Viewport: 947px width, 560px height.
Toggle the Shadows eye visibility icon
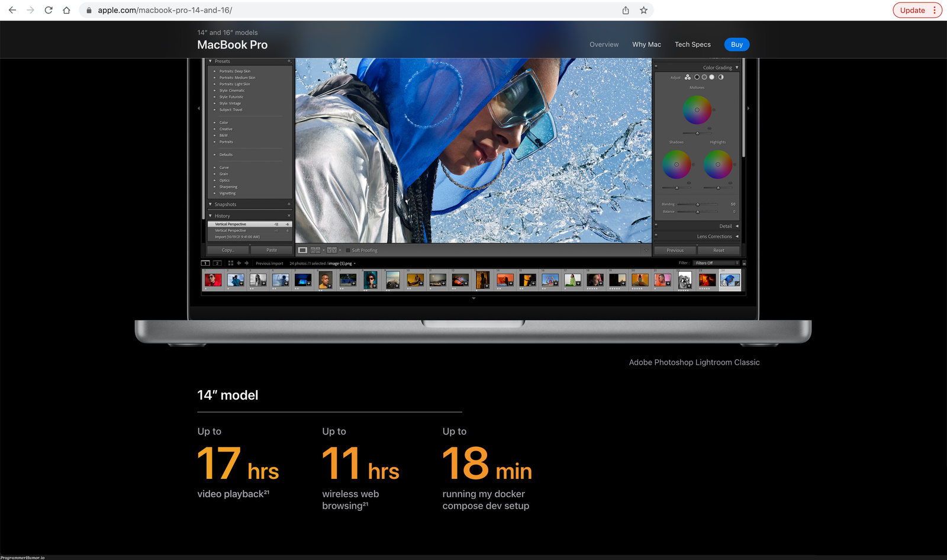[x=688, y=183]
